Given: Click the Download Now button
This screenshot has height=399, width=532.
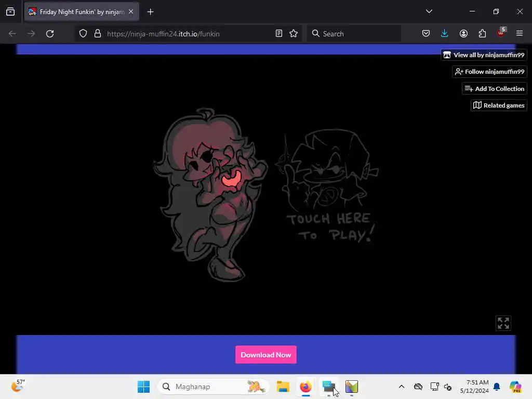Looking at the screenshot, I should click(x=266, y=354).
